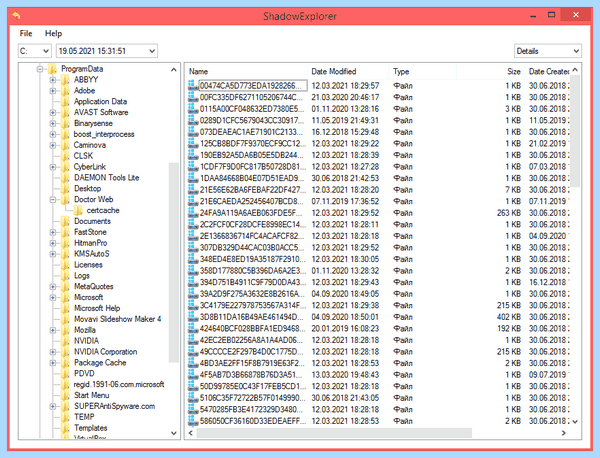Open the Help menu
Screen dimensions: 600x458
click(53, 33)
